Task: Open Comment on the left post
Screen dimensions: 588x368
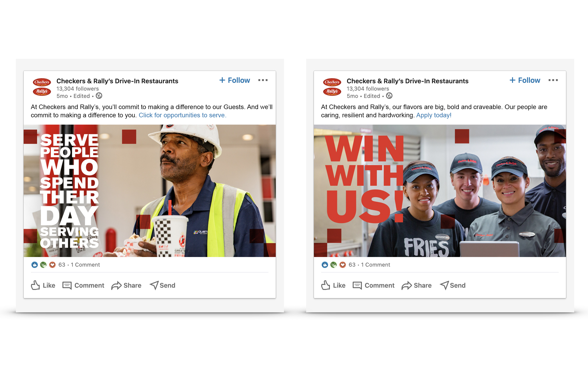Action: [x=83, y=285]
